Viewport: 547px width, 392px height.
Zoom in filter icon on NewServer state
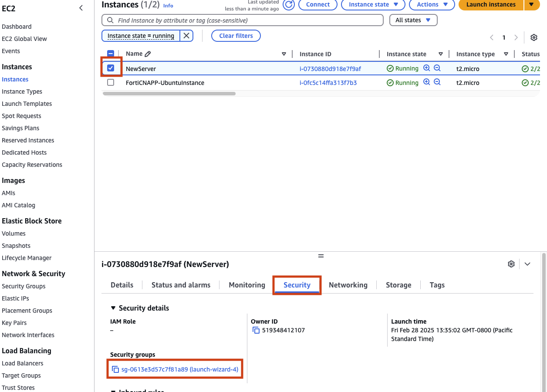pyautogui.click(x=427, y=68)
